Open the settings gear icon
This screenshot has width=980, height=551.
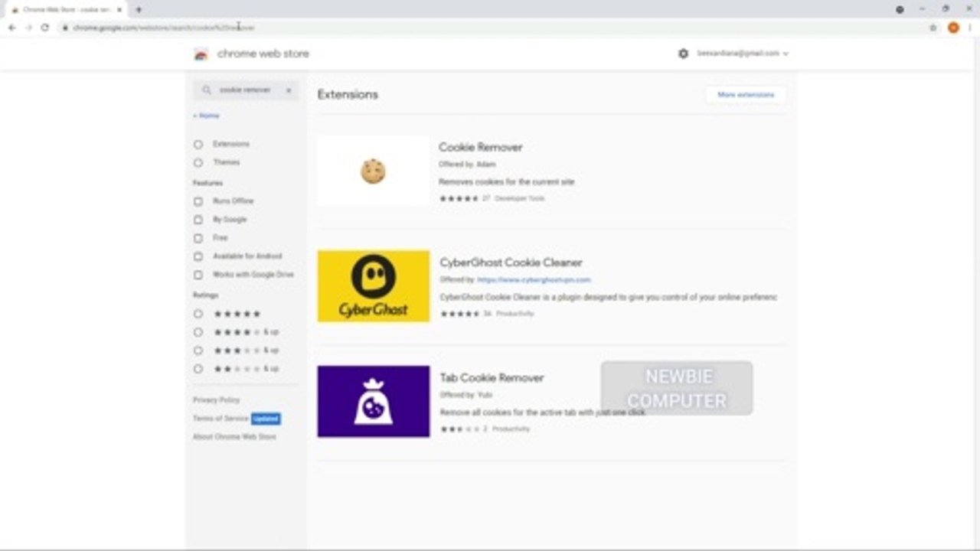(x=683, y=54)
